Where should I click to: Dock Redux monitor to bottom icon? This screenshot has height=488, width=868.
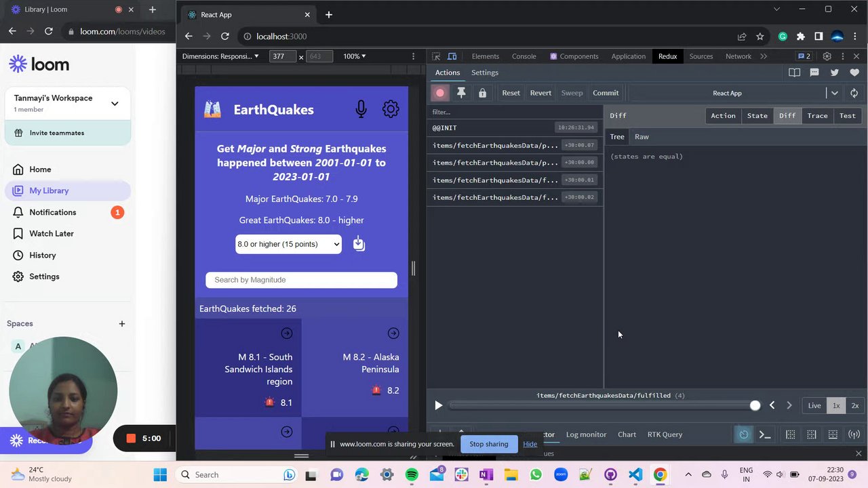(833, 434)
